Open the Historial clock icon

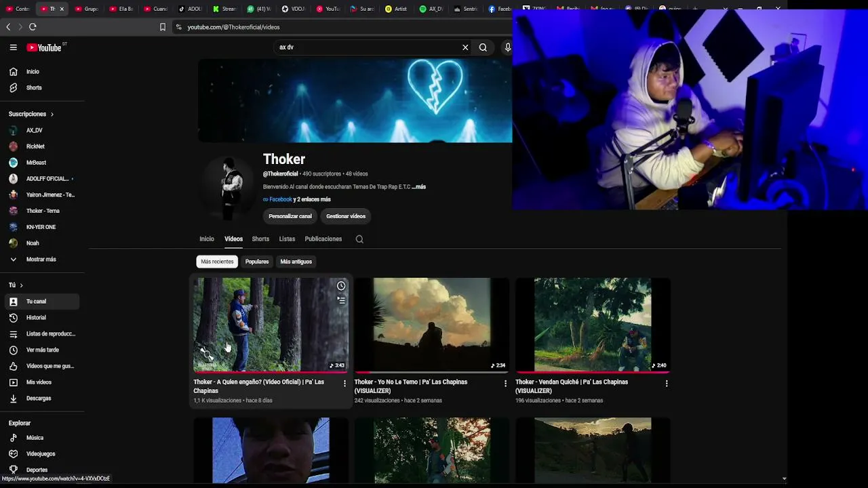[13, 317]
